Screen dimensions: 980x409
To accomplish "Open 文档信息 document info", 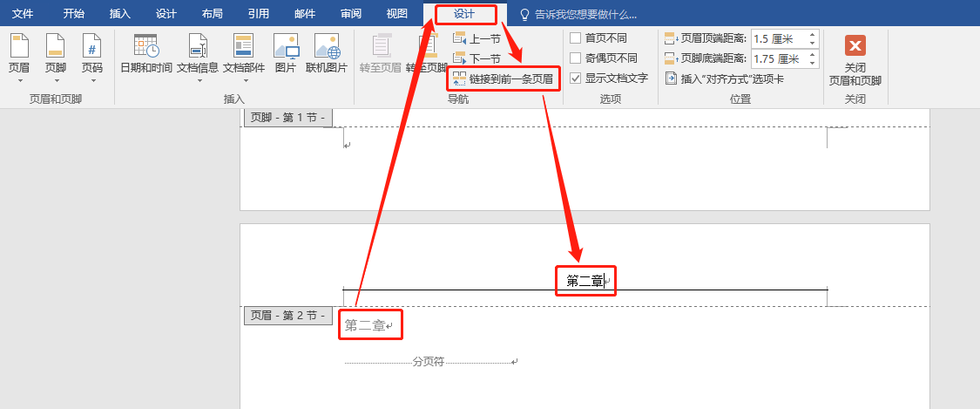I will (x=198, y=54).
